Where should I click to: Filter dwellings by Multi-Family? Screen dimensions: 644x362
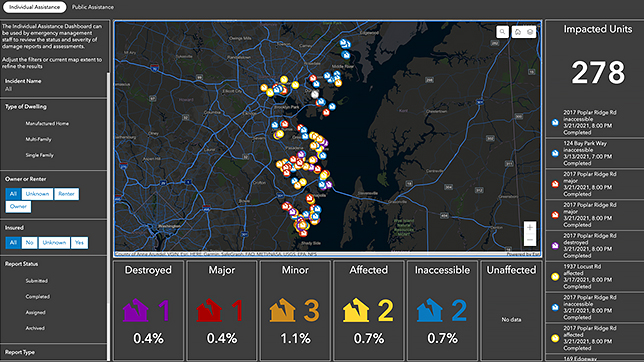point(39,139)
